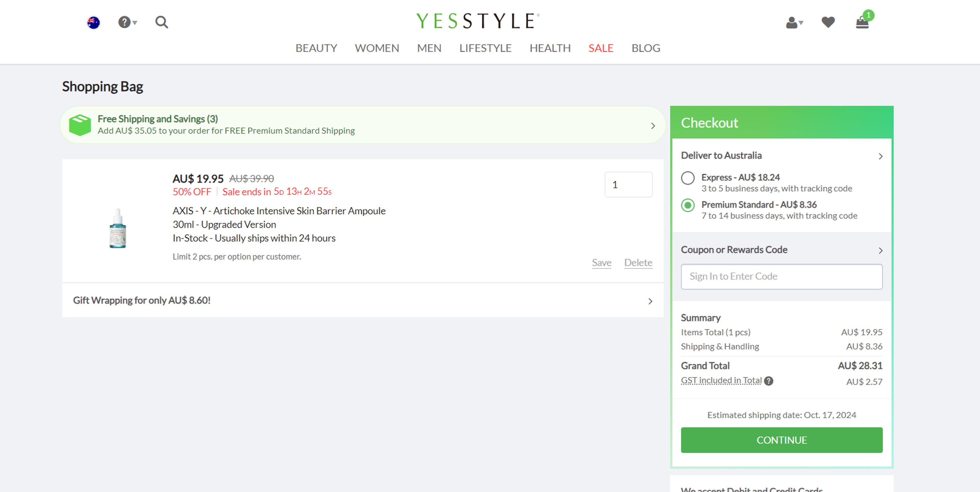Click the green shipping box icon
980x492 pixels.
80,125
